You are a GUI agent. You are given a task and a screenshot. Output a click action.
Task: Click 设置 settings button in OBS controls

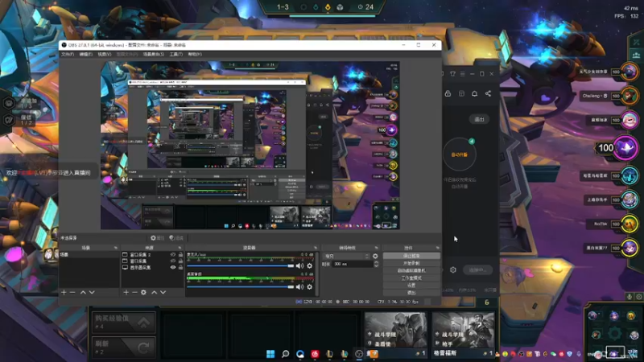411,286
